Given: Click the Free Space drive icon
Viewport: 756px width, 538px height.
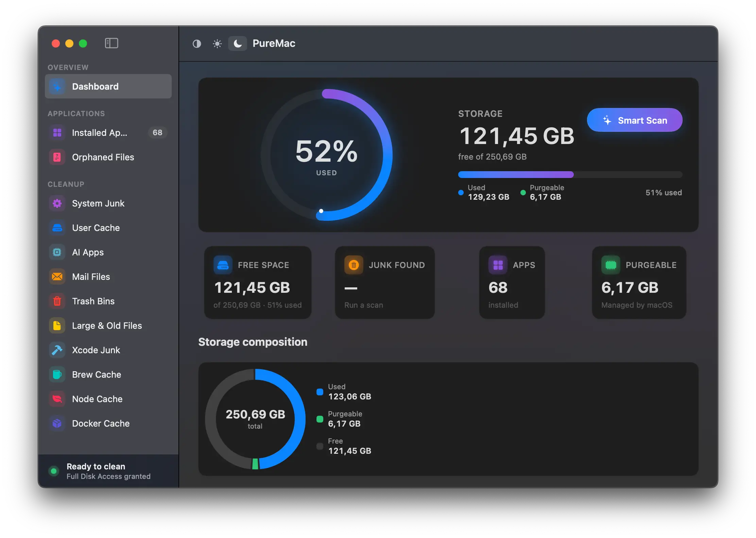Looking at the screenshot, I should (223, 265).
